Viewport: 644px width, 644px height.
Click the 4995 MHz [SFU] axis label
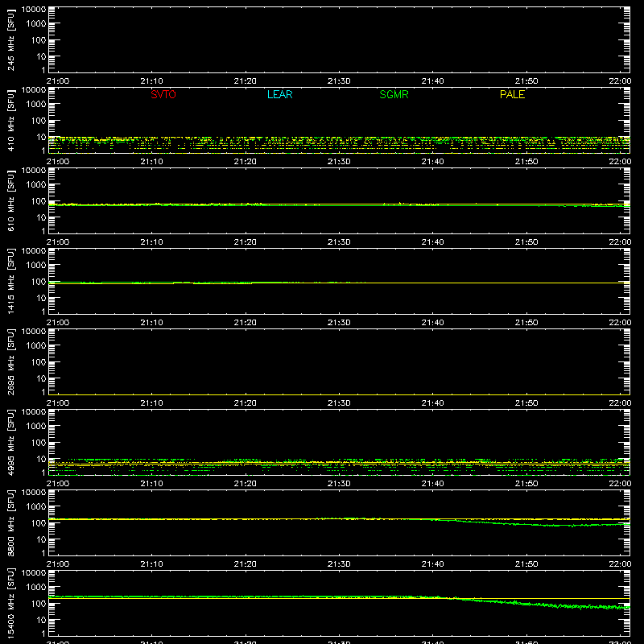point(10,442)
